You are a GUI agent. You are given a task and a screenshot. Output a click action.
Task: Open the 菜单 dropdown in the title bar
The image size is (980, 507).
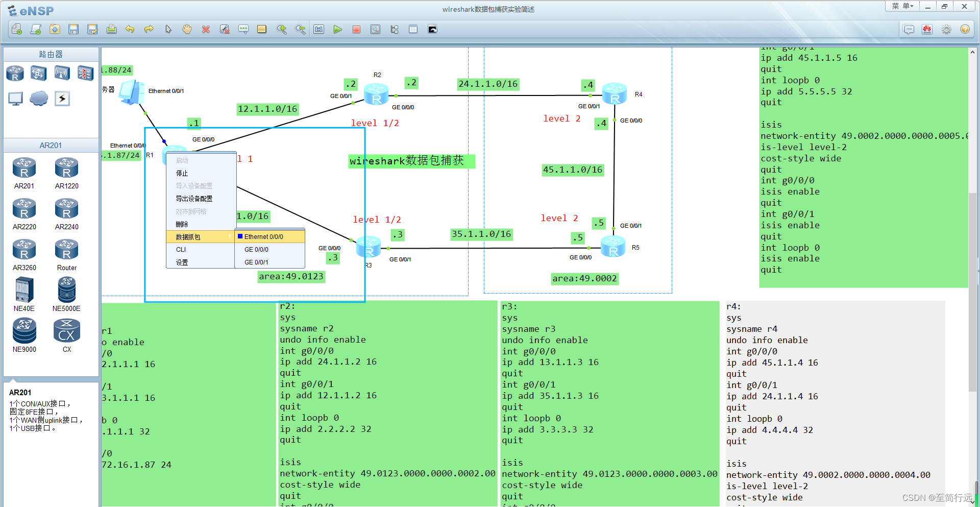point(902,6)
